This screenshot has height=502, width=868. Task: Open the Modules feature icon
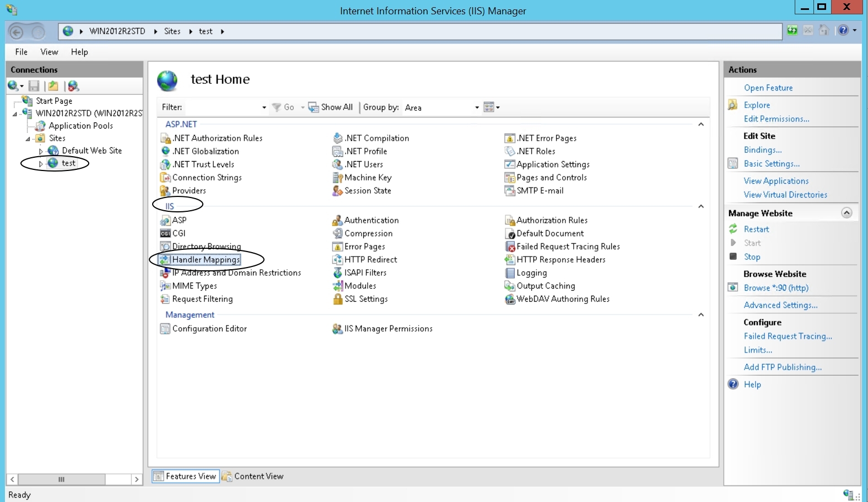coord(338,286)
